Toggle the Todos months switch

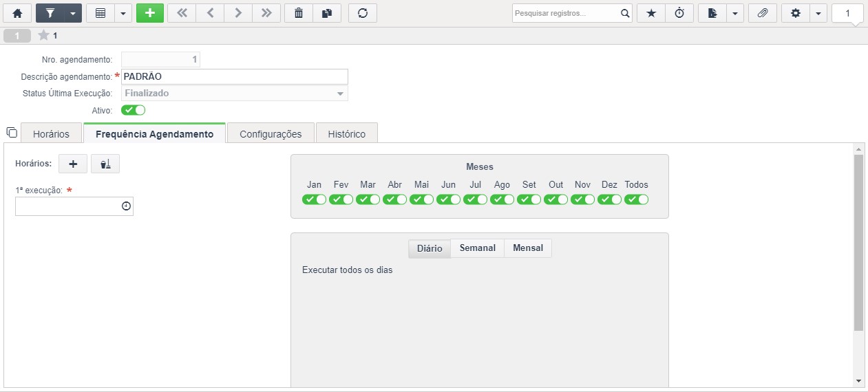637,199
